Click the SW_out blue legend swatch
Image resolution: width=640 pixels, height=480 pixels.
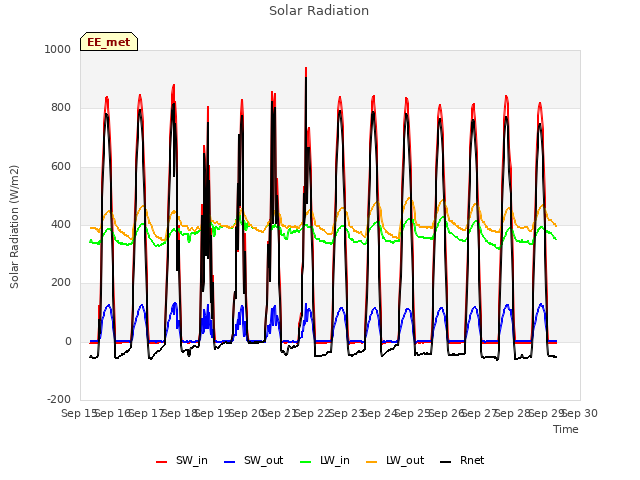(x=230, y=462)
